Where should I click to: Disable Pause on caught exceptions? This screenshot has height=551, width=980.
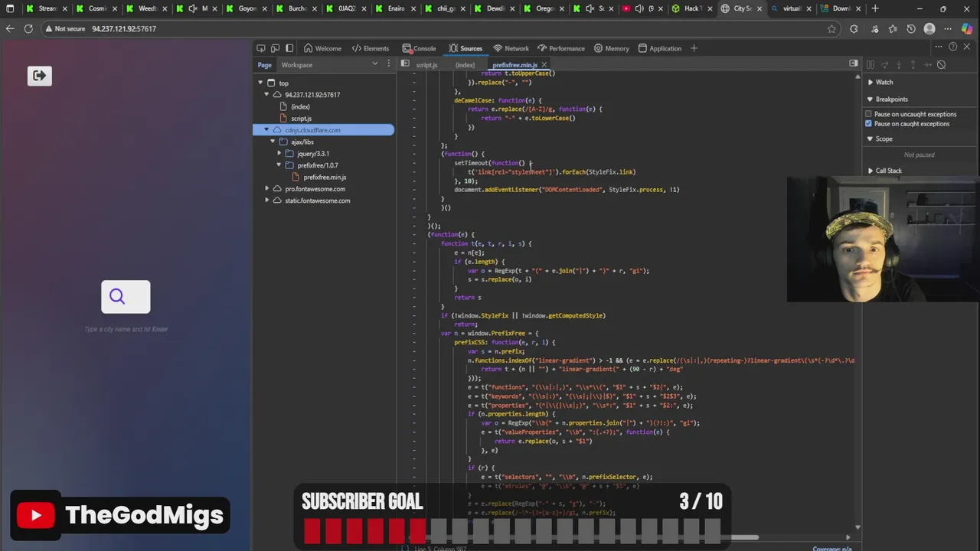coord(868,123)
